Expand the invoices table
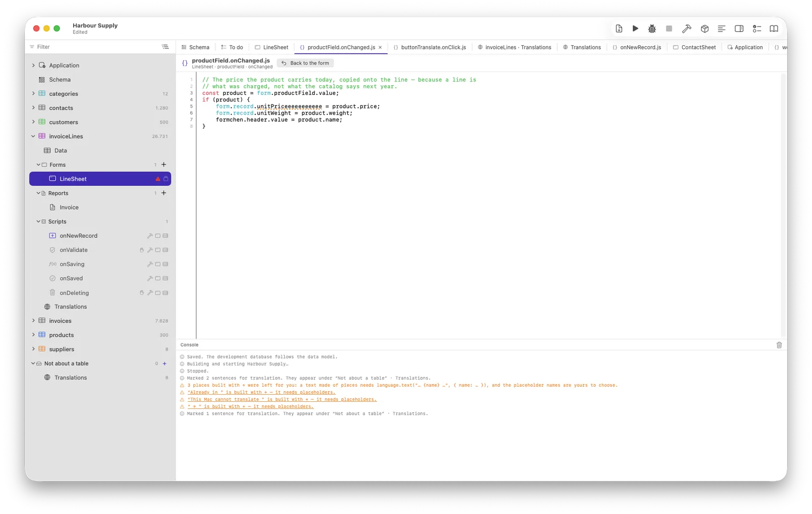812x514 pixels. [33, 321]
